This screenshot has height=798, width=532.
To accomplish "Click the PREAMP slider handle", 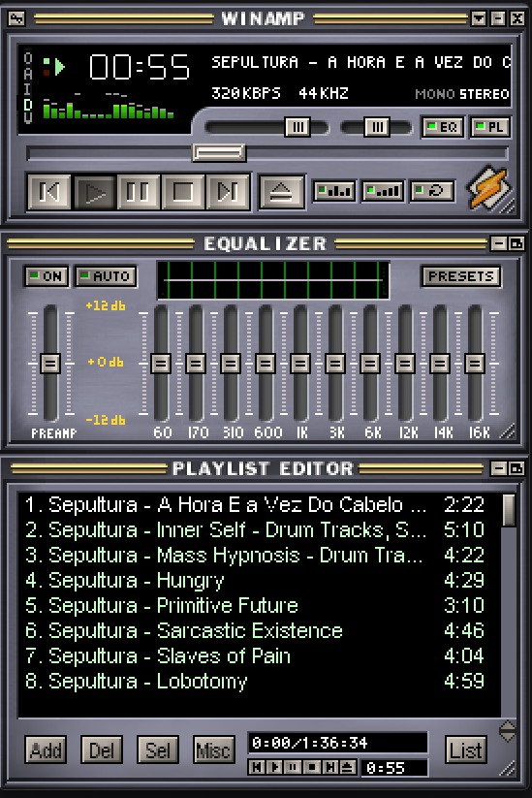I will coord(49,364).
